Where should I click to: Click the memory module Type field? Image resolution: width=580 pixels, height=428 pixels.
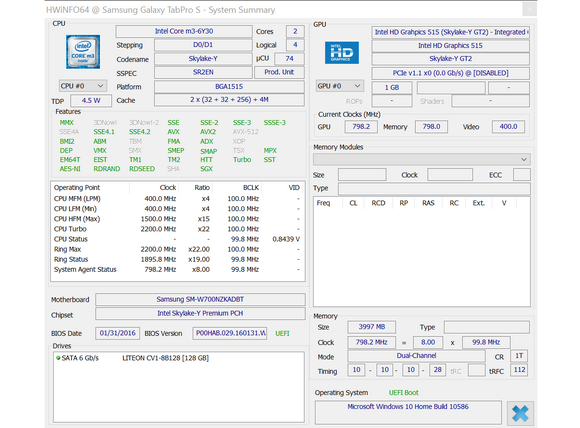(434, 189)
